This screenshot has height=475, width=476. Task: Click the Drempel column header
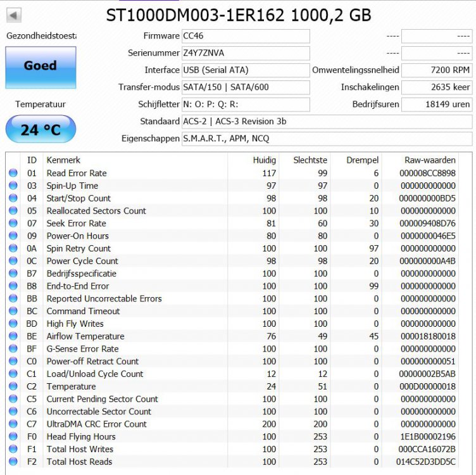362,160
